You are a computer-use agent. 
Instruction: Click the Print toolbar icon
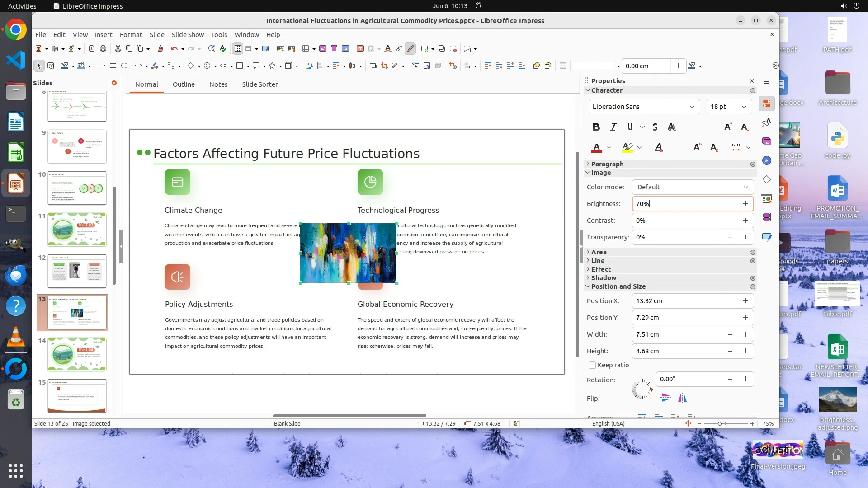(x=103, y=49)
